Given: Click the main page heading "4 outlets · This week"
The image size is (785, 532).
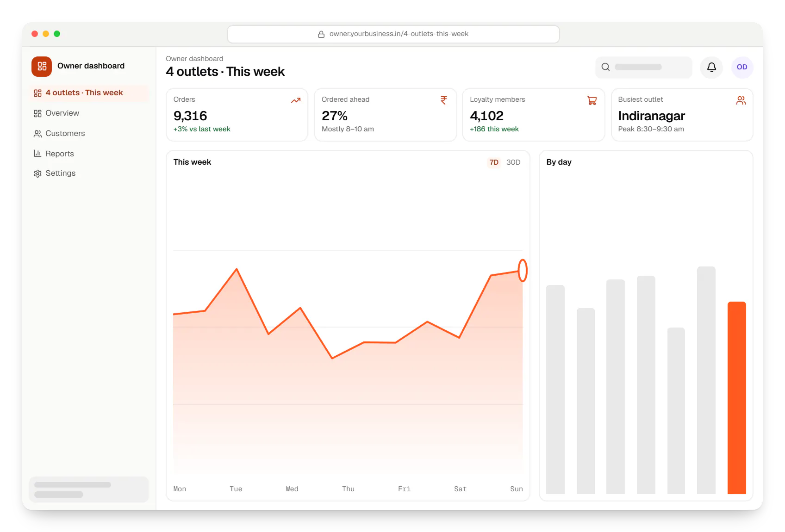Looking at the screenshot, I should (225, 72).
